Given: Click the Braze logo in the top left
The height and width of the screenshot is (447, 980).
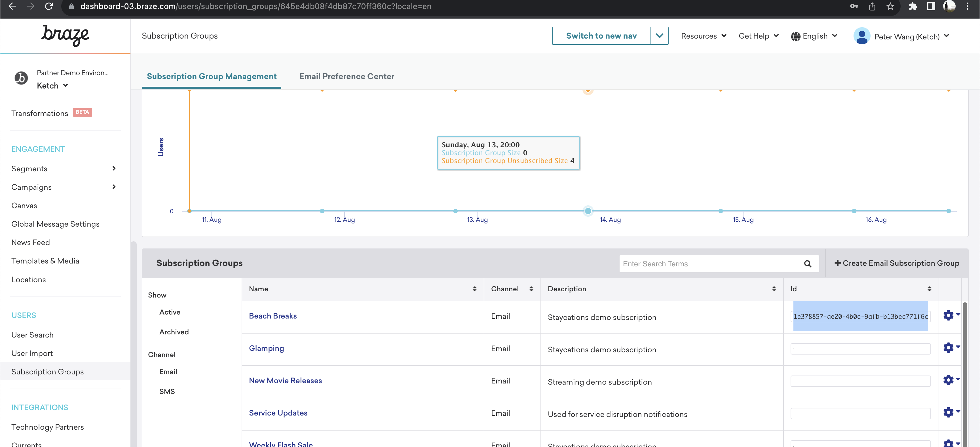Looking at the screenshot, I should [65, 36].
